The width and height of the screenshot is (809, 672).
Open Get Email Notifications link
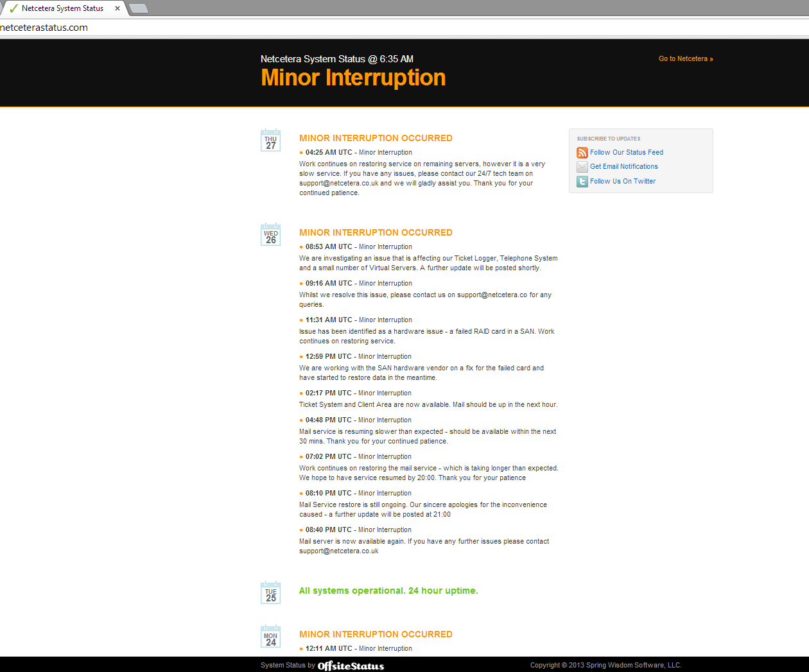click(624, 167)
